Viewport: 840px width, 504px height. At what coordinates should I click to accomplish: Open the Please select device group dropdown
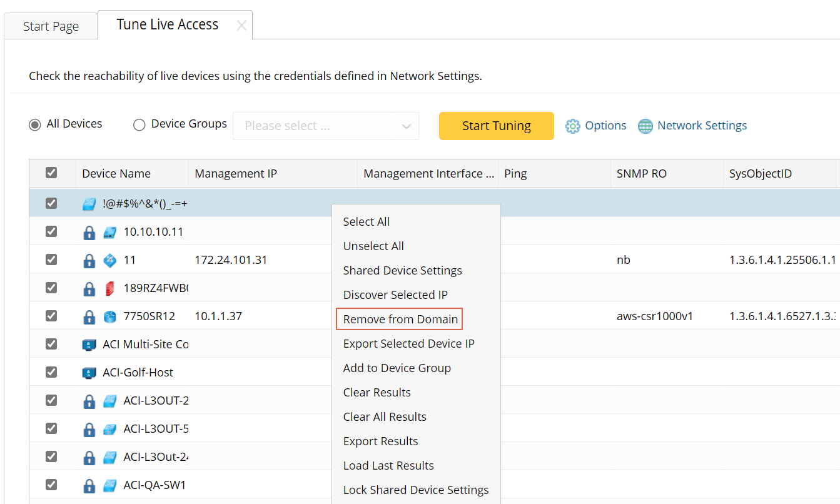pyautogui.click(x=325, y=126)
